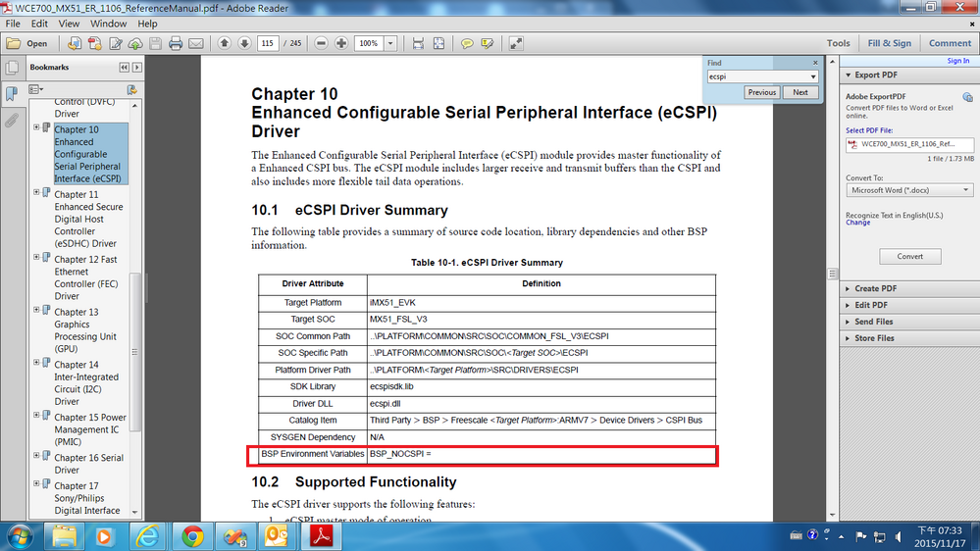Go to previous page with up arrow
The width and height of the screenshot is (980, 551).
[225, 43]
